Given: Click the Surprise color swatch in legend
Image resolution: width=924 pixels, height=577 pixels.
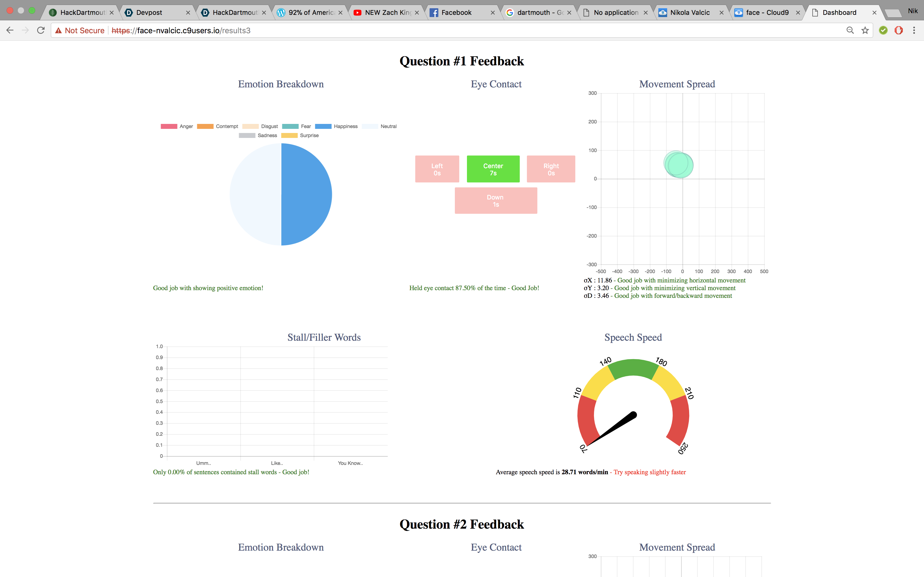Looking at the screenshot, I should pos(289,135).
